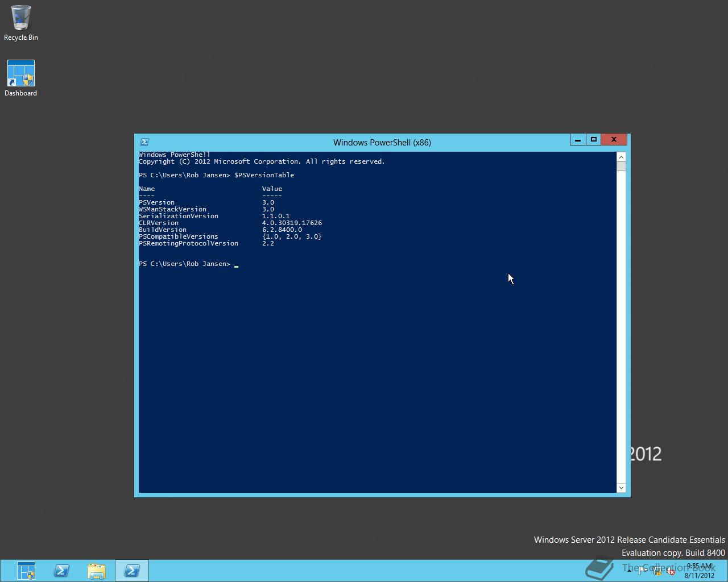Click the Name column header

point(147,189)
